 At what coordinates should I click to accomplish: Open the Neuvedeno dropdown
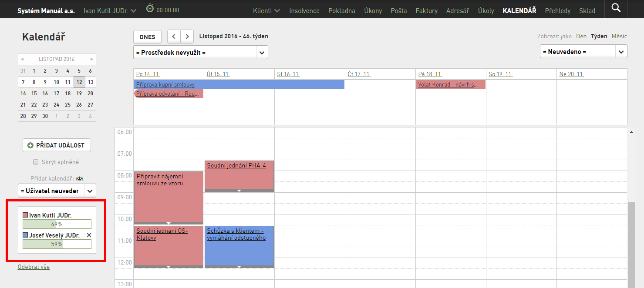(x=583, y=51)
